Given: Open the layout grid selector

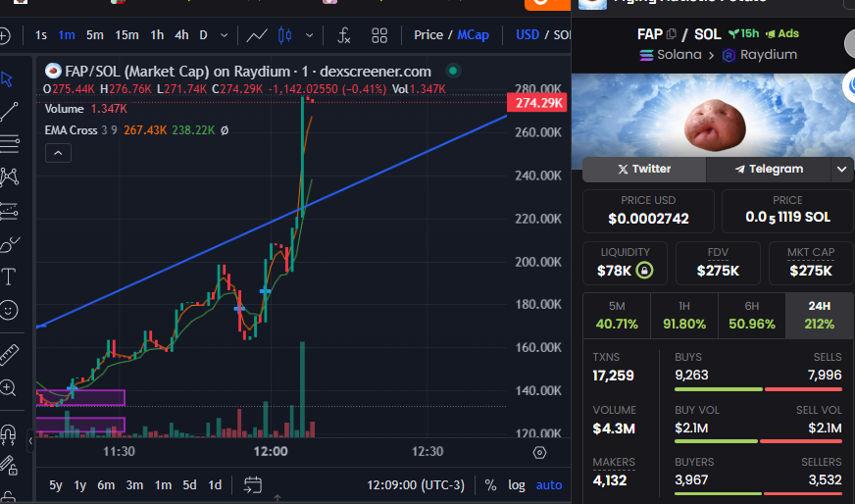Looking at the screenshot, I should pos(379,35).
